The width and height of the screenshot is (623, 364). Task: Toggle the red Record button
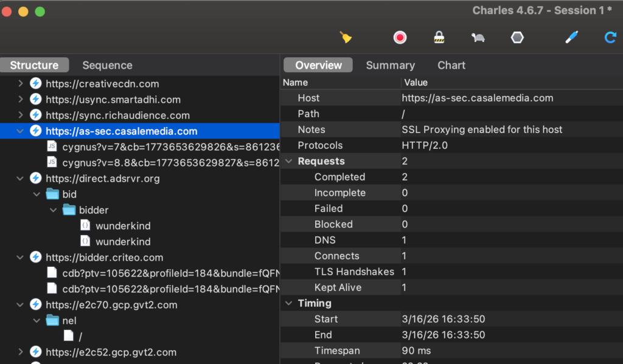(400, 38)
